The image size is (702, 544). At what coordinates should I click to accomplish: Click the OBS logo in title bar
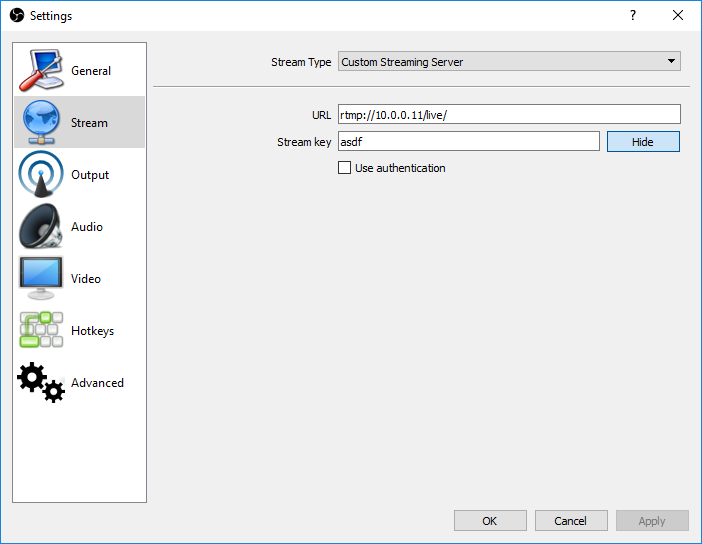click(16, 16)
